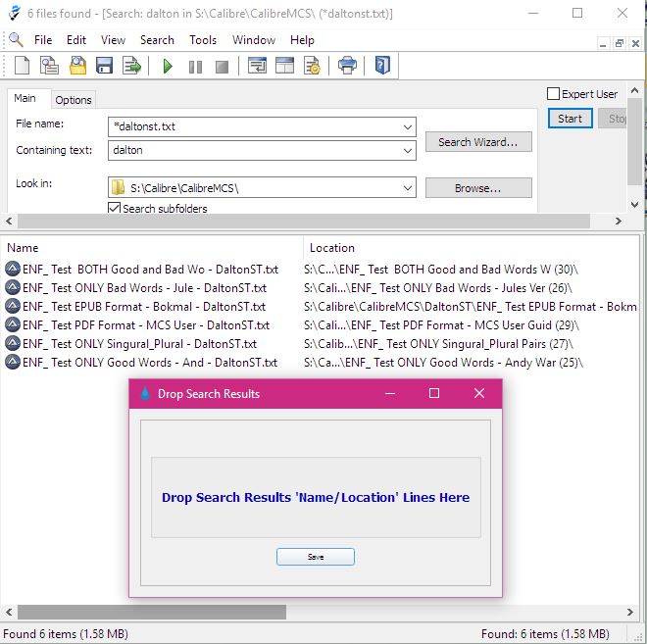Click the magnifier app icon in menu bar
The image size is (647, 644).
coord(16,39)
